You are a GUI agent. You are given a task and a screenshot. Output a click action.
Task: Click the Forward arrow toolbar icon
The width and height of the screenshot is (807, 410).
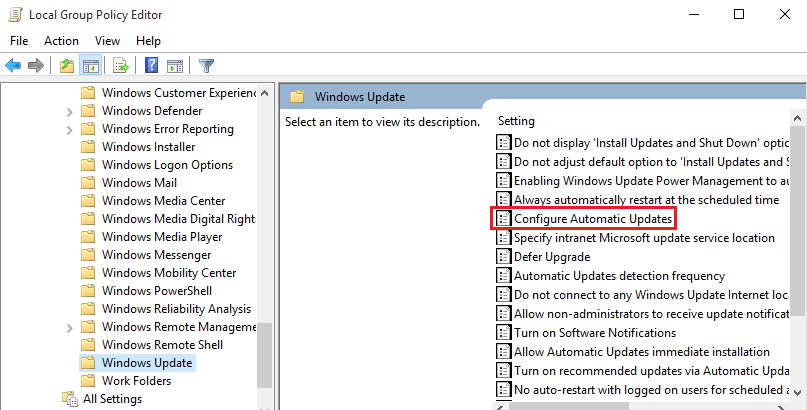coord(36,66)
